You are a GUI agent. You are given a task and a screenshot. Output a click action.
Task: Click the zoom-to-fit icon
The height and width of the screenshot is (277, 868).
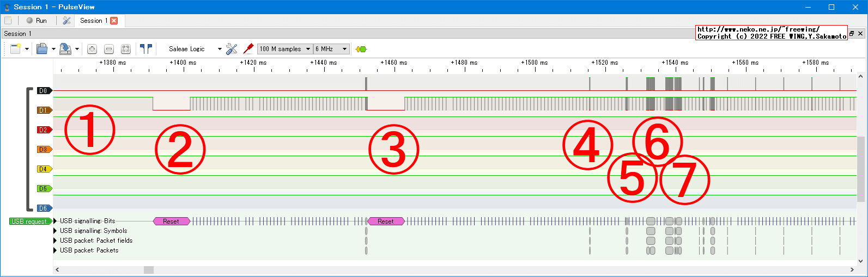pyautogui.click(x=126, y=49)
